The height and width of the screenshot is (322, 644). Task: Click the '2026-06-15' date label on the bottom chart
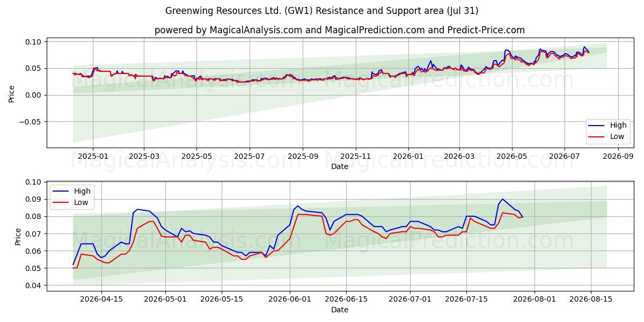click(346, 299)
